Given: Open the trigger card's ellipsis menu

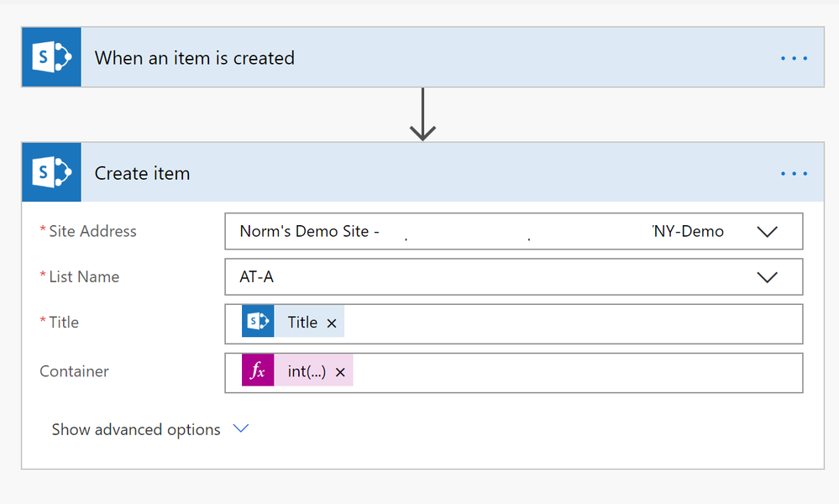Looking at the screenshot, I should click(794, 58).
